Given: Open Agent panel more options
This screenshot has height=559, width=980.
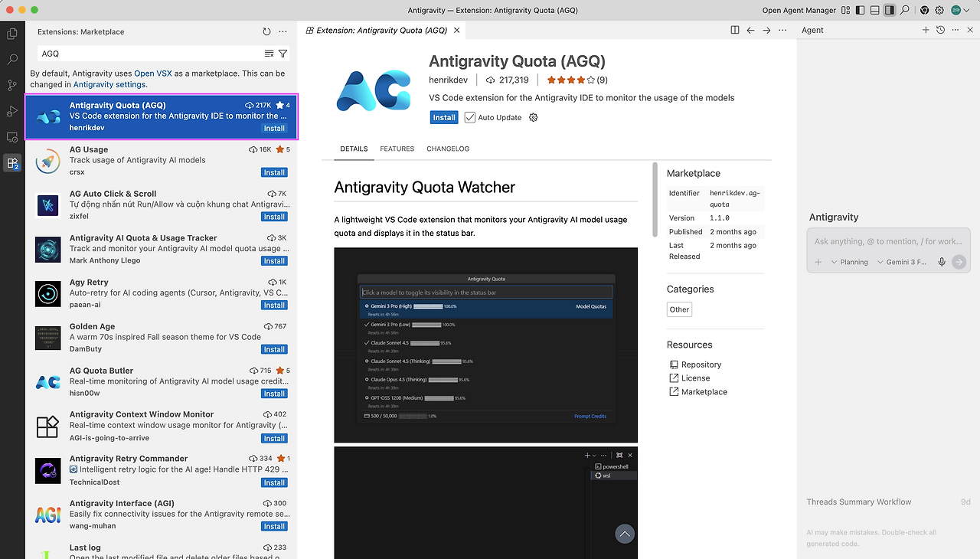Looking at the screenshot, I should 955,30.
